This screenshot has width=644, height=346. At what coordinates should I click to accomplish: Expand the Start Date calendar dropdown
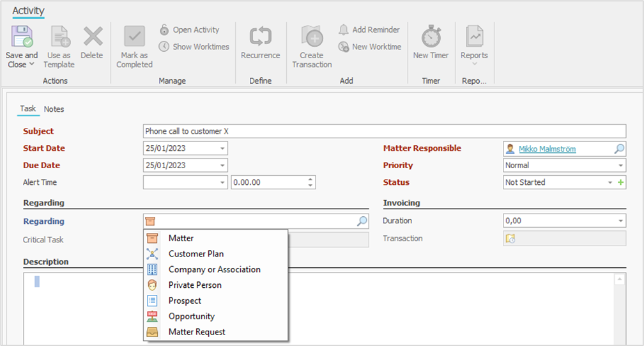click(222, 148)
